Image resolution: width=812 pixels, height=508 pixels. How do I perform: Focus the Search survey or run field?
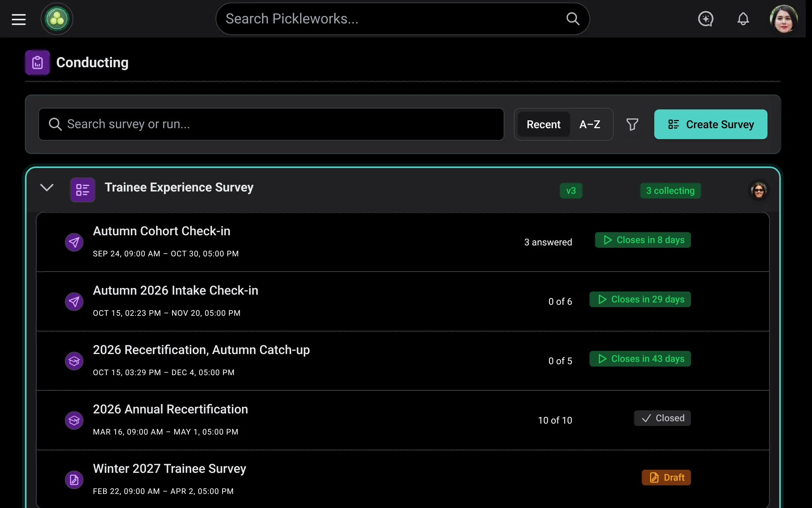[271, 124]
